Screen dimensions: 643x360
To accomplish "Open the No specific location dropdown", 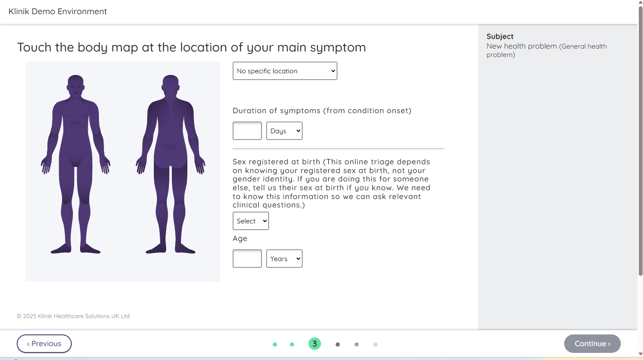I will pos(285,71).
